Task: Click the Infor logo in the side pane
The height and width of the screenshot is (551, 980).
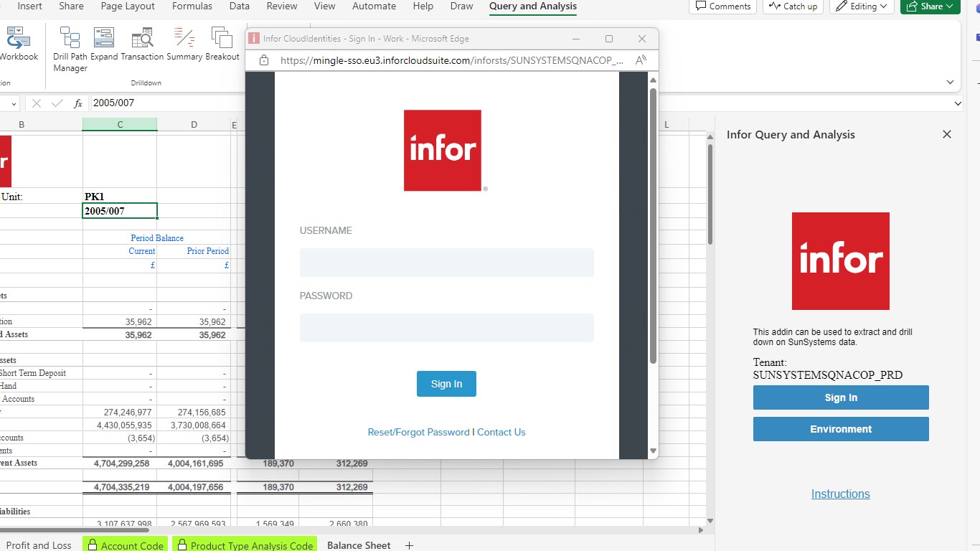Action: point(841,261)
